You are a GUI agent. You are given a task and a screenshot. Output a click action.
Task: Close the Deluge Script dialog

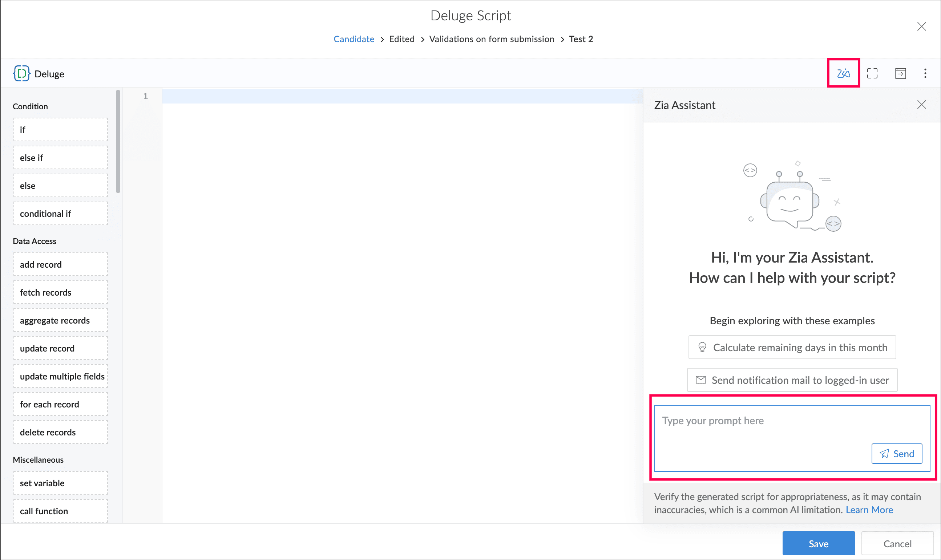[921, 27]
